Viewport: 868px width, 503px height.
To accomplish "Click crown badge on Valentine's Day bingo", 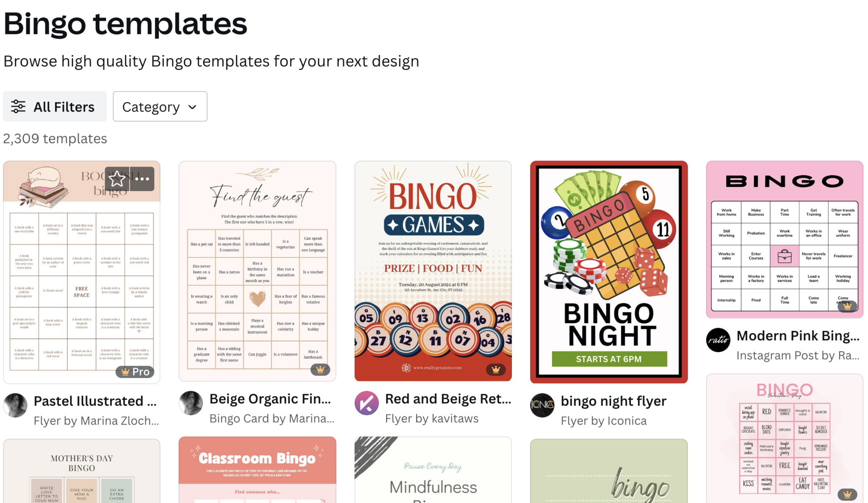I will [847, 494].
